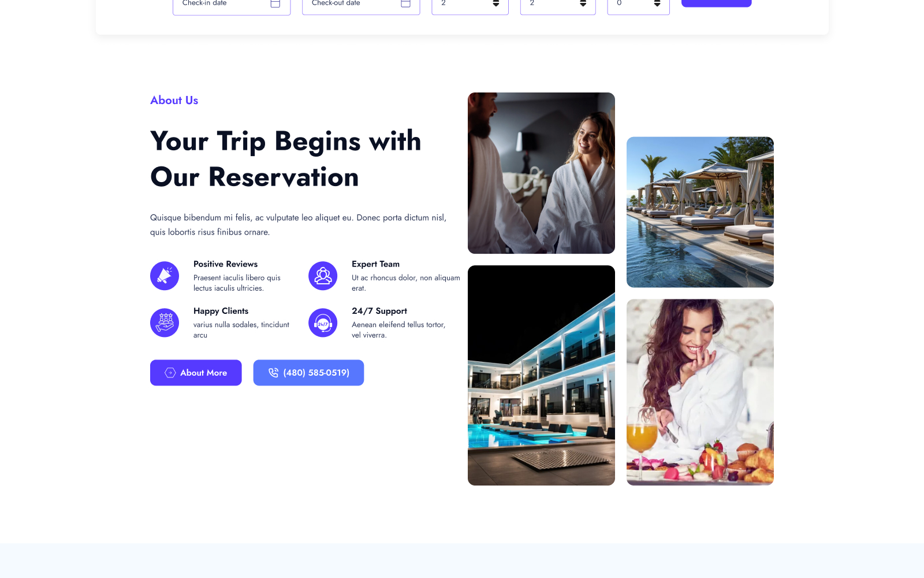This screenshot has width=924, height=578.
Task: Click the Your Trip Begins heading
Action: pos(285,159)
